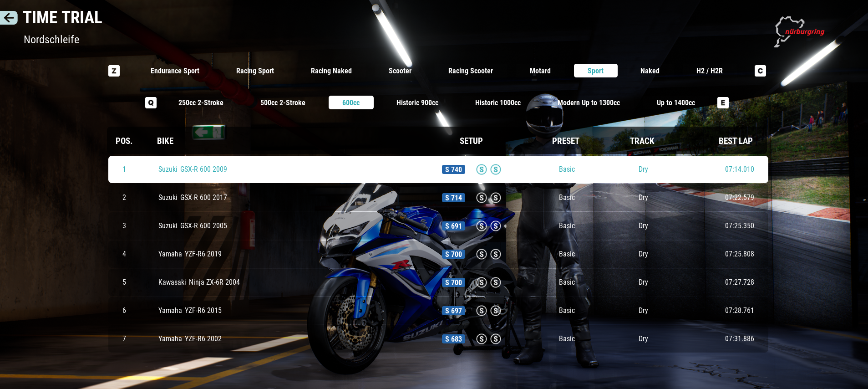
Task: Click second setup icon for GSX-R 600 2009
Action: click(x=496, y=169)
